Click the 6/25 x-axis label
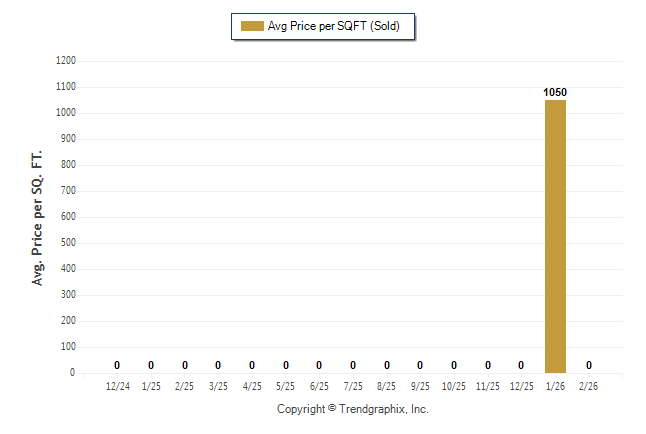This screenshot has width=646, height=434. (x=319, y=386)
